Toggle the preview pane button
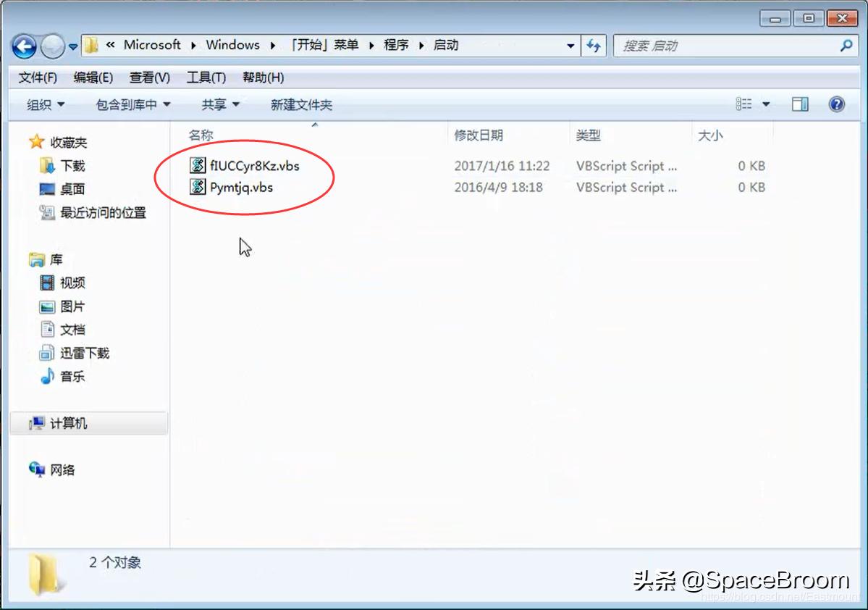The height and width of the screenshot is (610, 868). (799, 104)
